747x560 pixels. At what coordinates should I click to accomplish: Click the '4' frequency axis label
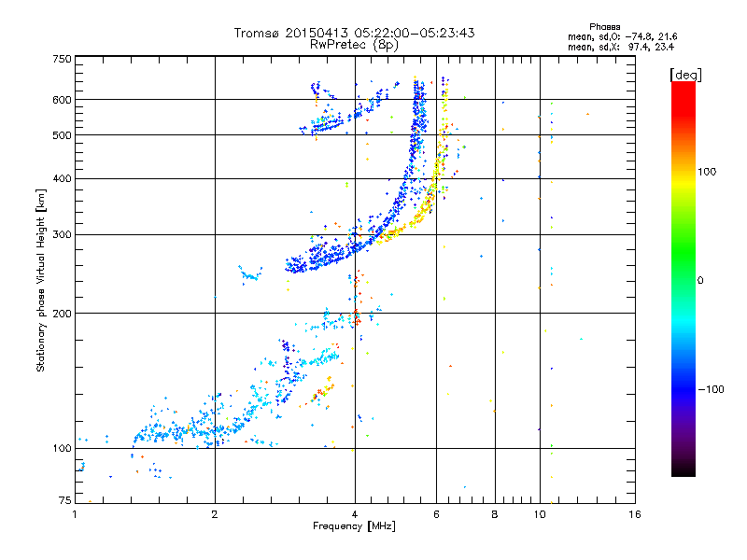pyautogui.click(x=355, y=514)
